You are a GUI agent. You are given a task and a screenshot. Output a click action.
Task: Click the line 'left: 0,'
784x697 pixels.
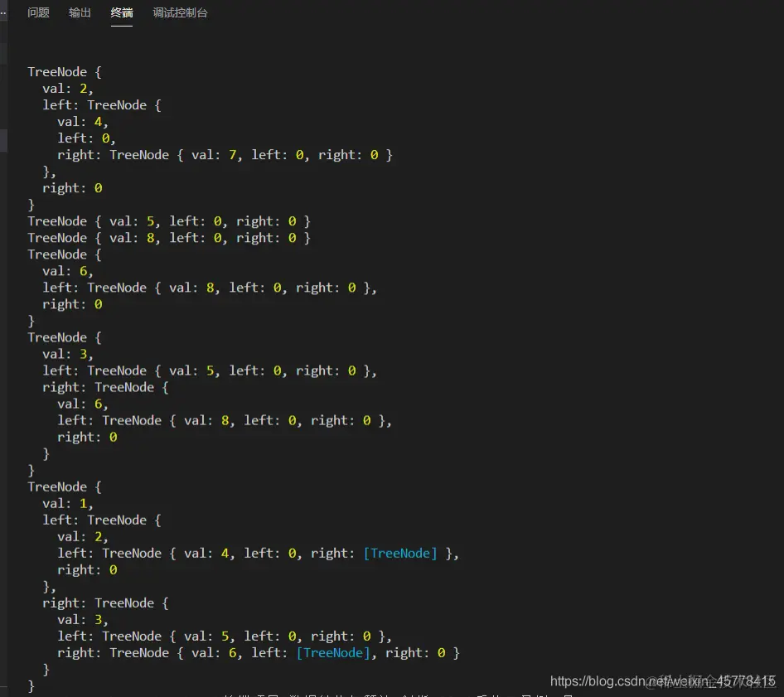86,138
